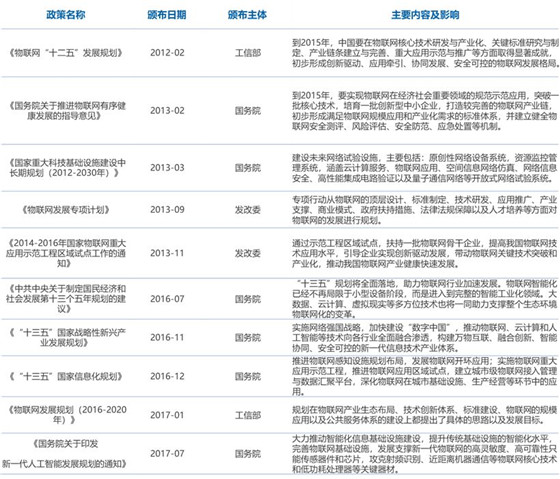560x479 pixels.
Task: Click date cell 2013-09
Action: (x=167, y=210)
